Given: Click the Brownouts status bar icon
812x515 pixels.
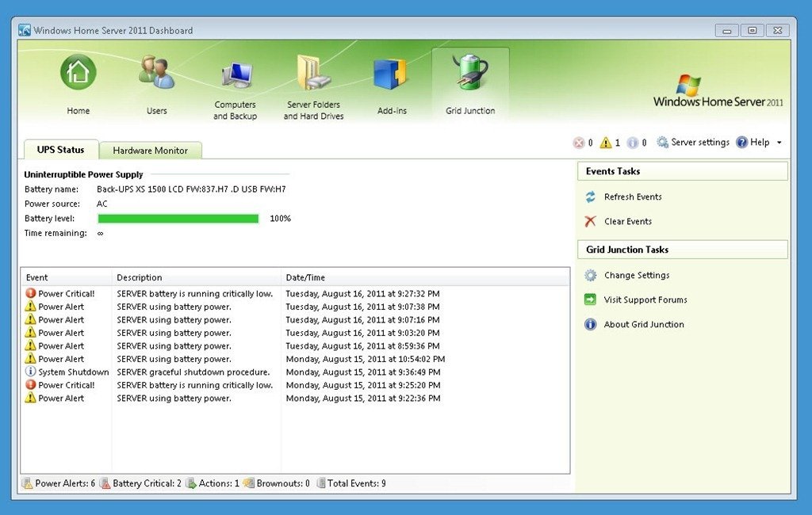Looking at the screenshot, I should 248,483.
